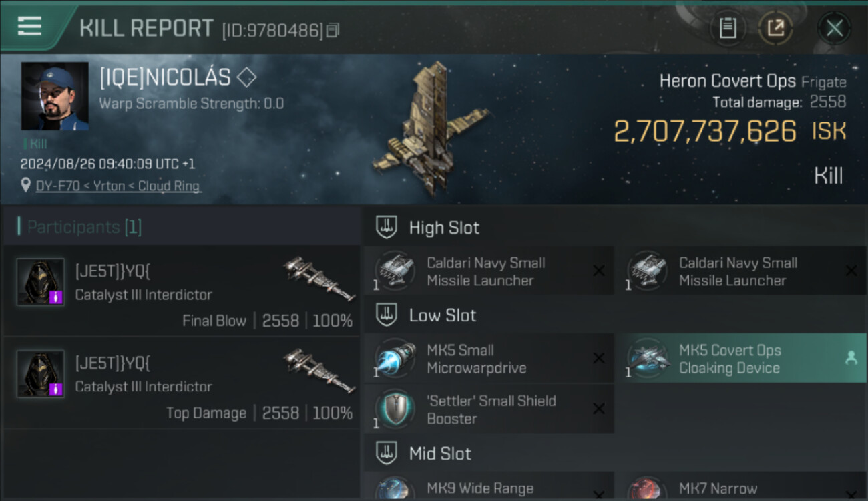Share the kill report externally
868x501 pixels.
click(x=775, y=28)
